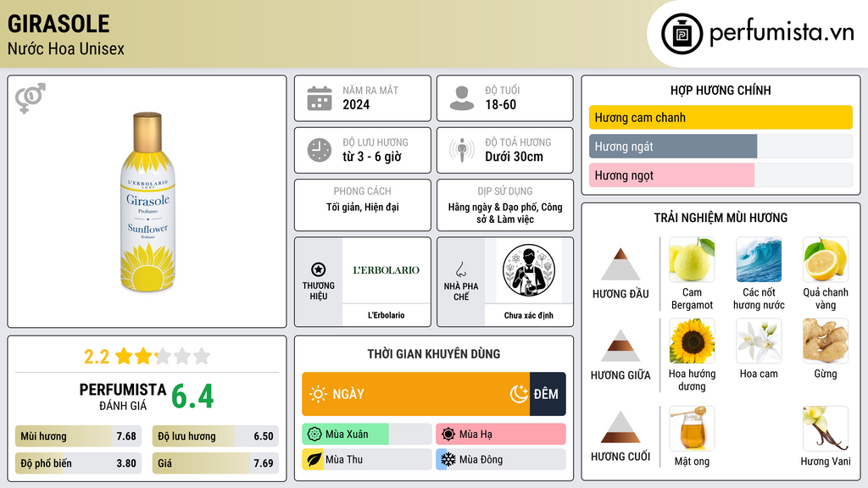The height and width of the screenshot is (488, 868).
Task: Click the Hoa cam blossom image
Action: coord(759,341)
